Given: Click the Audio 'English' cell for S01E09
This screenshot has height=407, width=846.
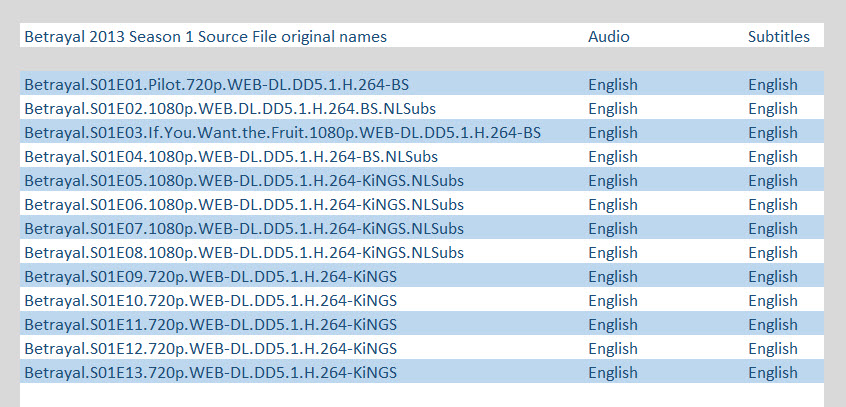Looking at the screenshot, I should click(613, 277).
